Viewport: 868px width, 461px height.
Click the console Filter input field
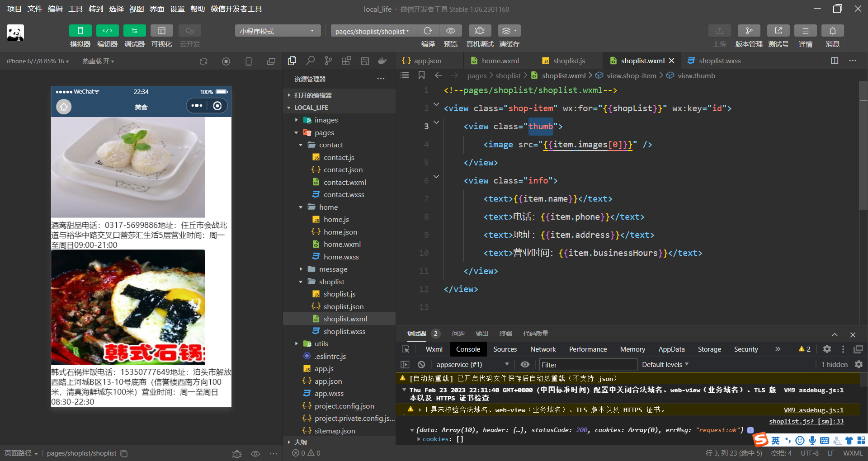(588, 364)
